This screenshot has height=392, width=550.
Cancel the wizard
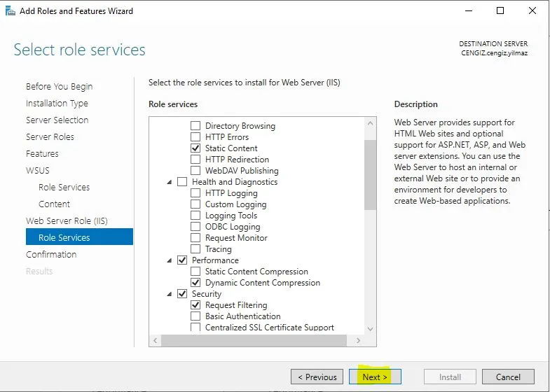(508, 377)
